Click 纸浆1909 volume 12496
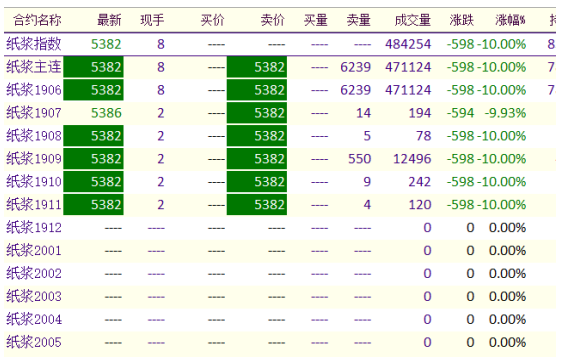 coord(412,159)
